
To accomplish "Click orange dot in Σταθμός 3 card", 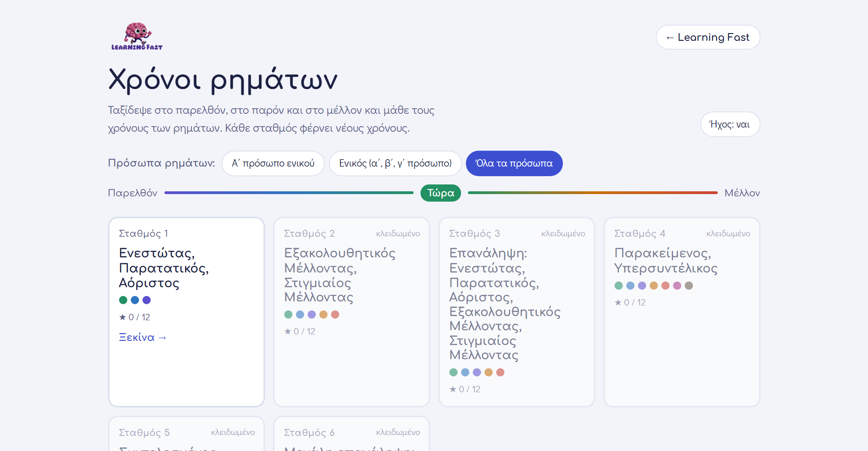I will [489, 372].
